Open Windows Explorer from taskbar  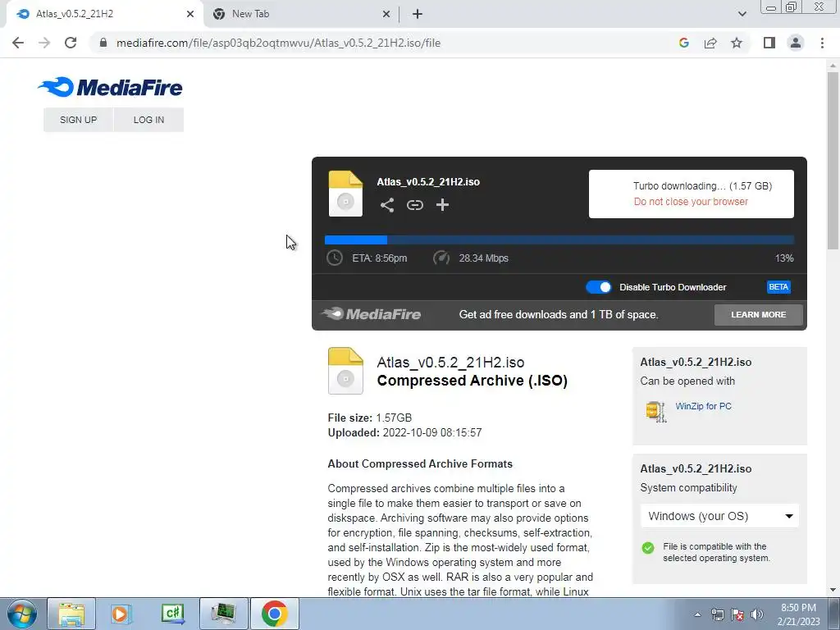point(71,614)
